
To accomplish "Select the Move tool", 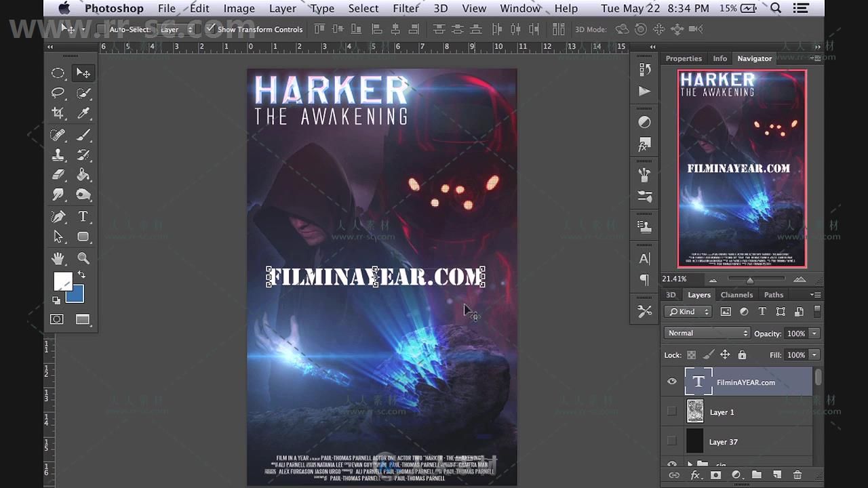I will tap(83, 73).
